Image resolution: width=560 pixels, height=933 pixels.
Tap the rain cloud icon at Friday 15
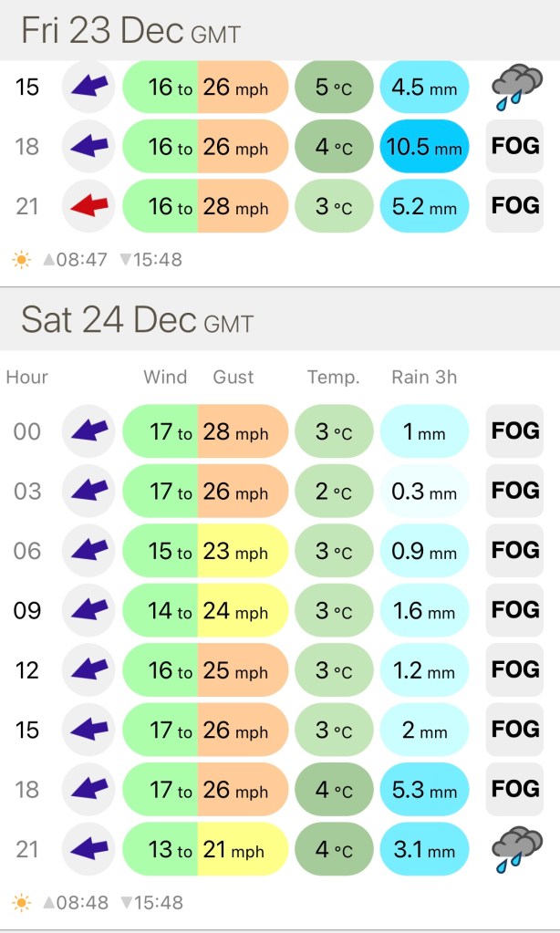[x=516, y=87]
